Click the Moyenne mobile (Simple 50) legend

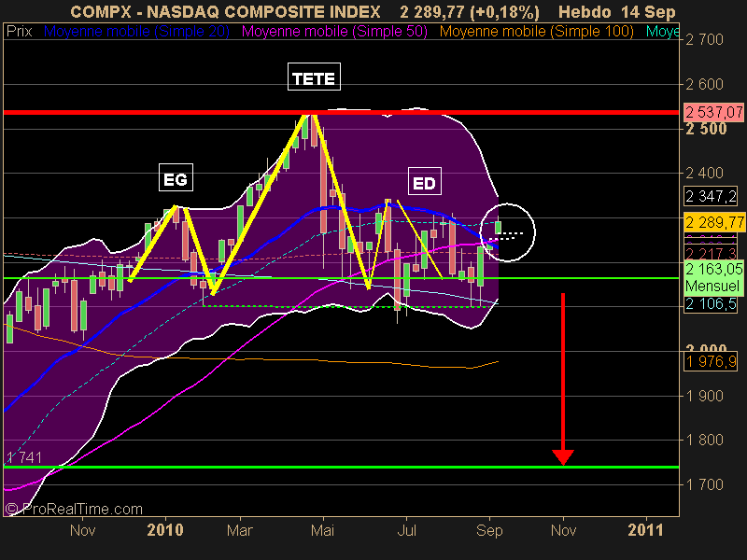pos(334,32)
